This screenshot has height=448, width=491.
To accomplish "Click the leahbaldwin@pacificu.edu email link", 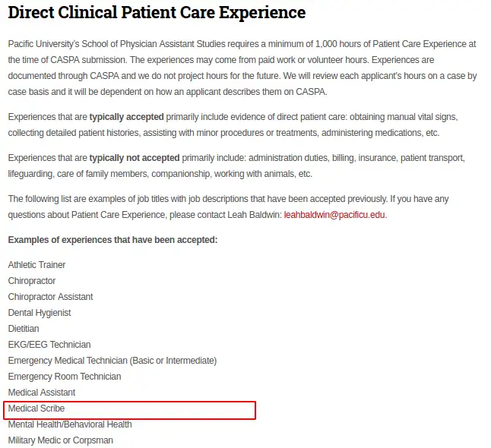I will (334, 215).
